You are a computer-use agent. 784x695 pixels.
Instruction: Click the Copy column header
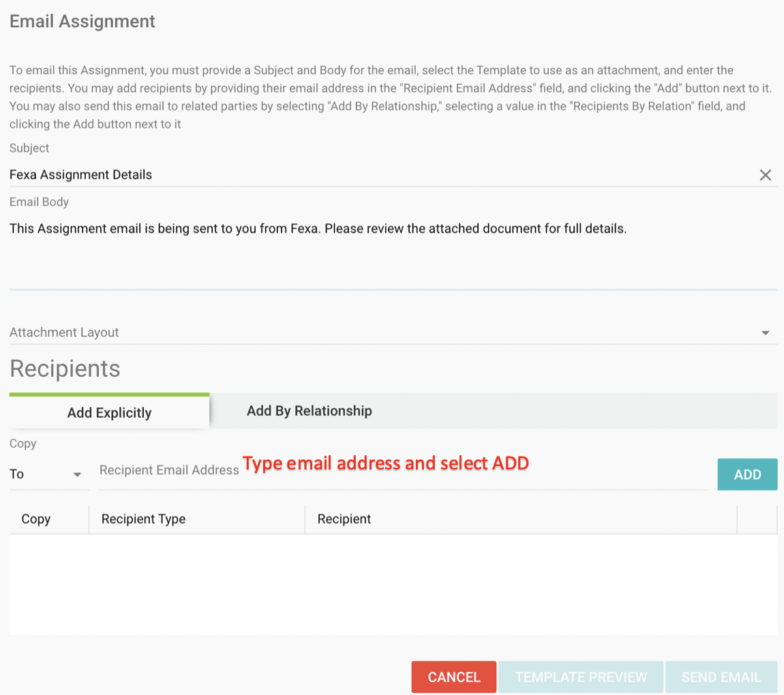point(36,519)
